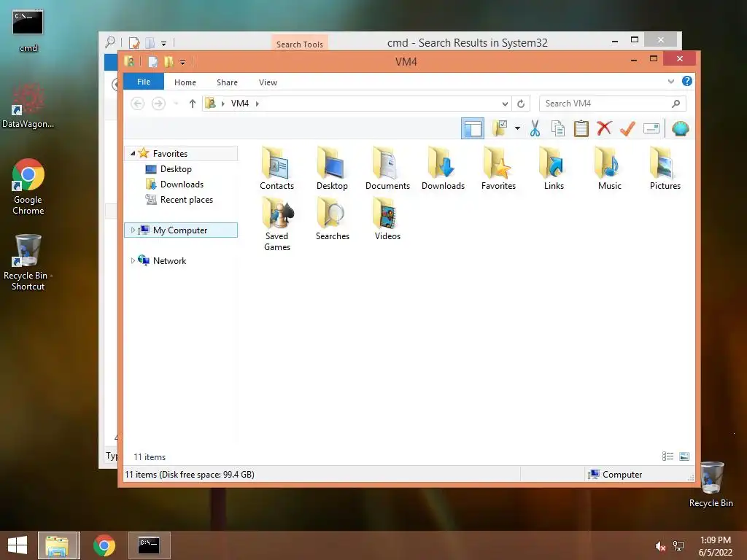Click the folder options checkbox icon

[500, 128]
